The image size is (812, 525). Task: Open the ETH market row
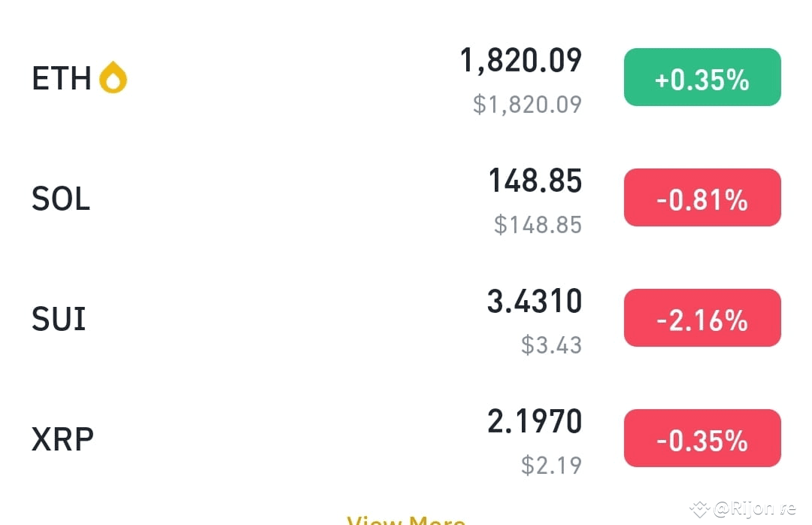pos(406,77)
